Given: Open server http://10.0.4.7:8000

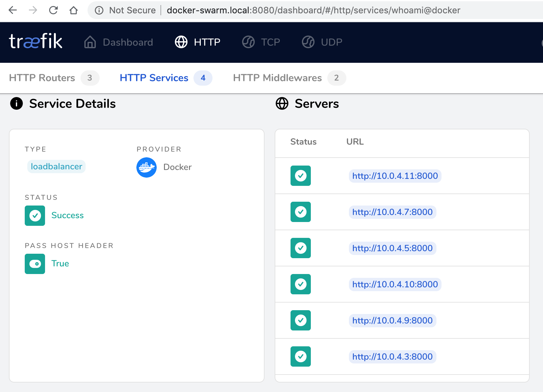Looking at the screenshot, I should coord(392,212).
